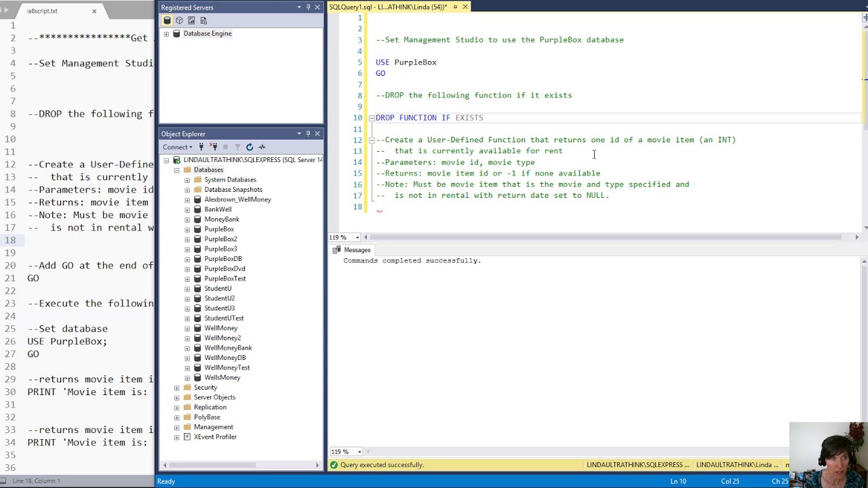Toggle pin on the SQLQuery1.sql tab
This screenshot has height=488, width=868.
click(455, 7)
